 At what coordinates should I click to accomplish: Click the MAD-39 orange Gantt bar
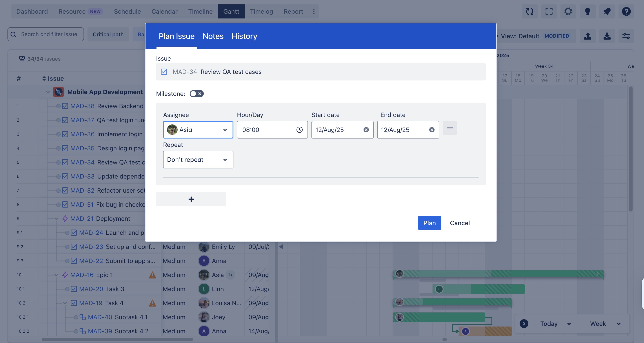click(x=485, y=331)
